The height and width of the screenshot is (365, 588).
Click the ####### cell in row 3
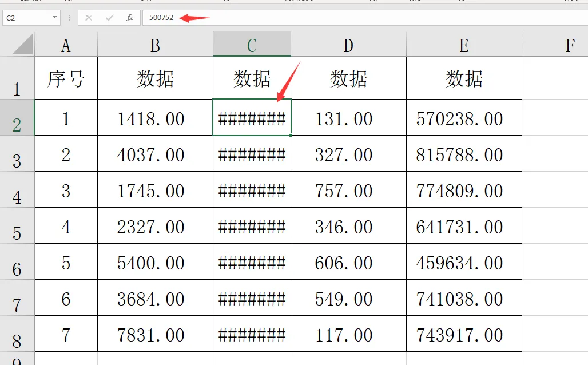pyautogui.click(x=252, y=153)
